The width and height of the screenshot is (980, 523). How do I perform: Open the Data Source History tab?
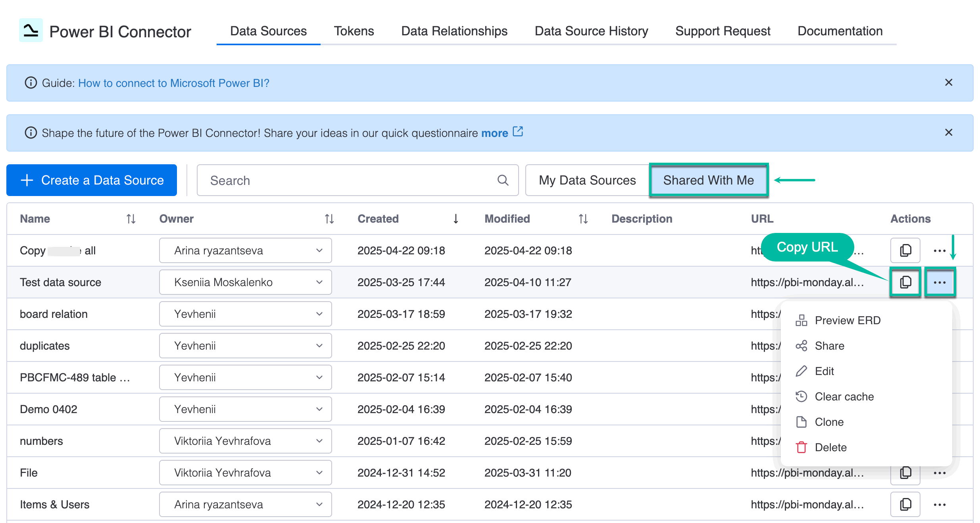(x=591, y=31)
